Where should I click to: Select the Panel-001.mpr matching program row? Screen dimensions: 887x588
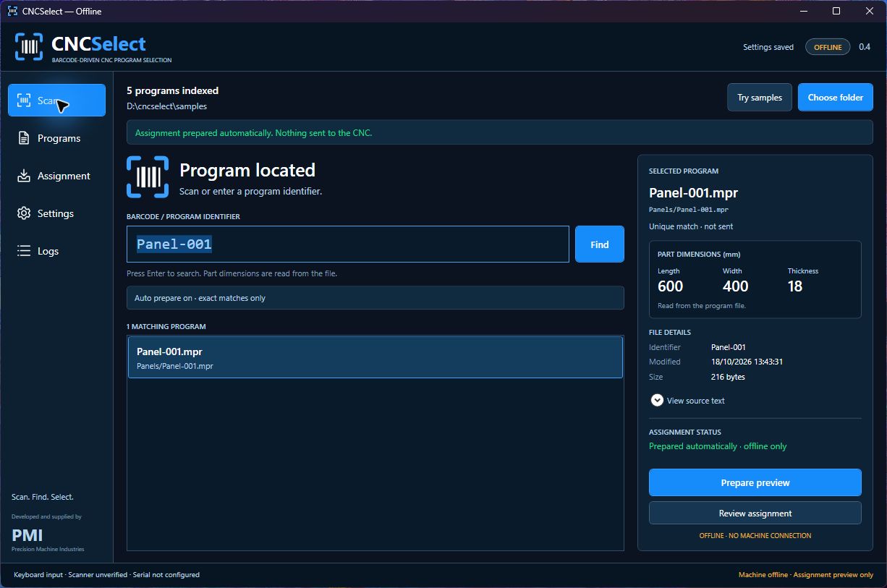(375, 357)
